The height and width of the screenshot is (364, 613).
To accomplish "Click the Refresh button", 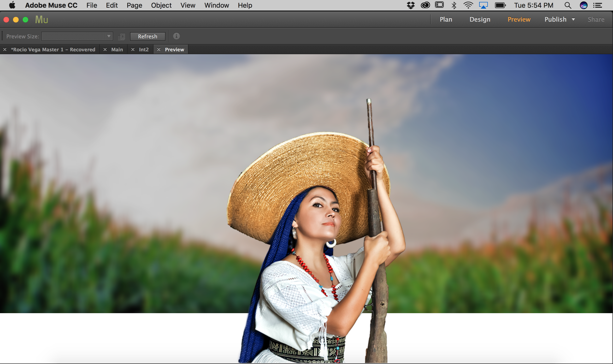I will tap(147, 36).
